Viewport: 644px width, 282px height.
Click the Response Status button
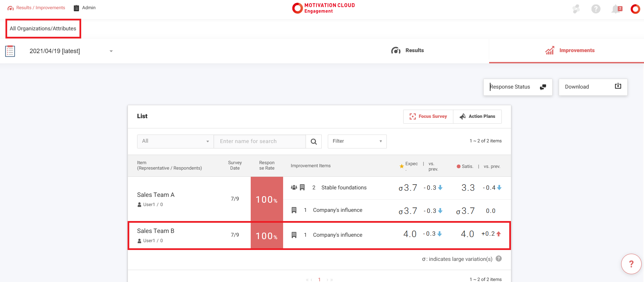point(517,87)
